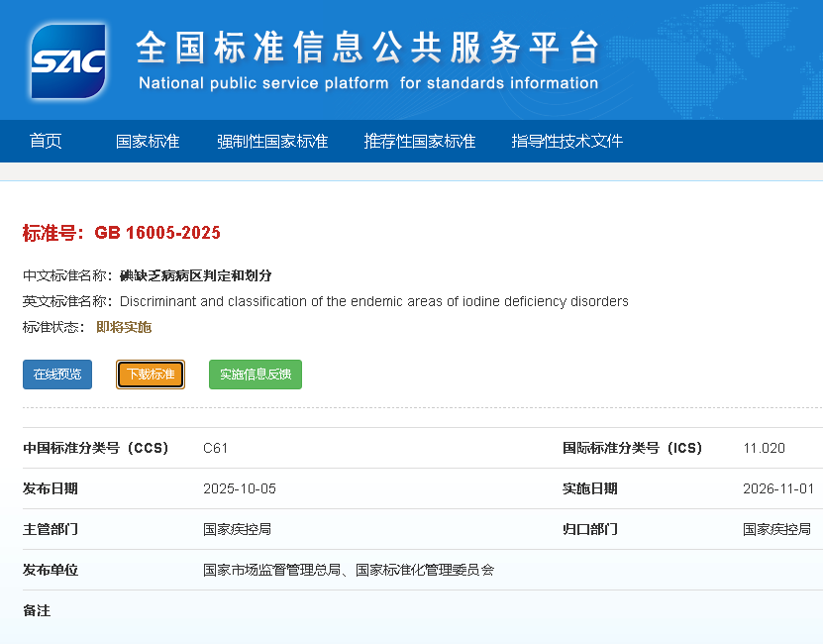Click the English standard name text
Viewport: 823px width, 644px height.
(x=374, y=301)
